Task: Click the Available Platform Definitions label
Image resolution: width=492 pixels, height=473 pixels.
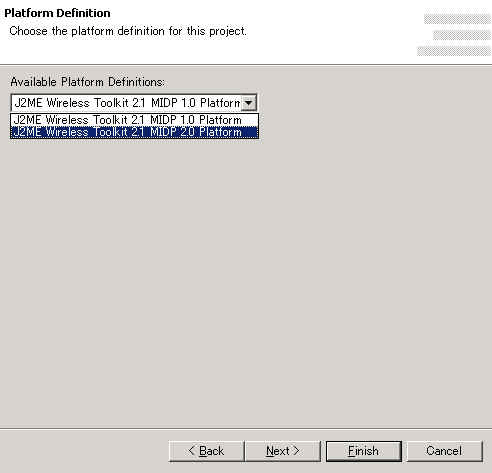Action: click(x=87, y=82)
